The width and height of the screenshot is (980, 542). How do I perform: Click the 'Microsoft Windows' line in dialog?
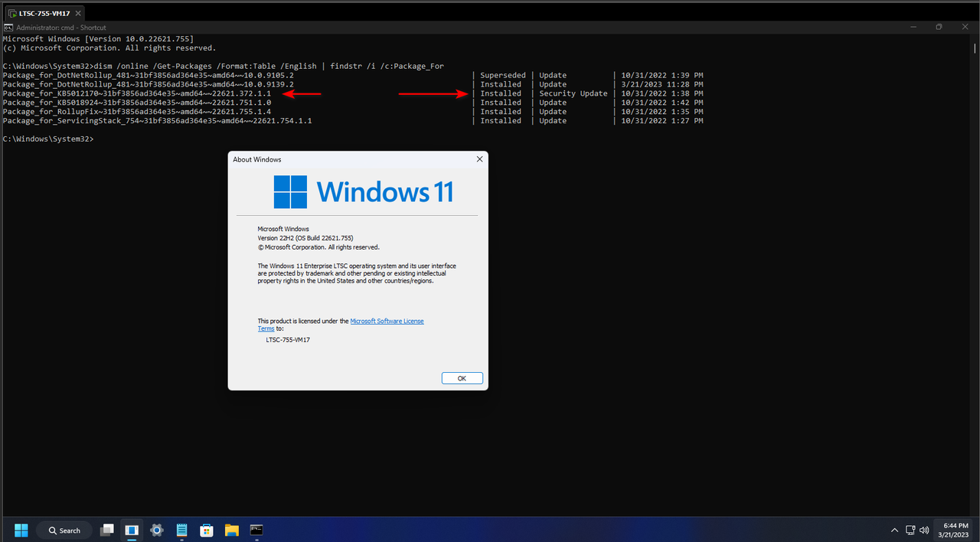point(283,229)
